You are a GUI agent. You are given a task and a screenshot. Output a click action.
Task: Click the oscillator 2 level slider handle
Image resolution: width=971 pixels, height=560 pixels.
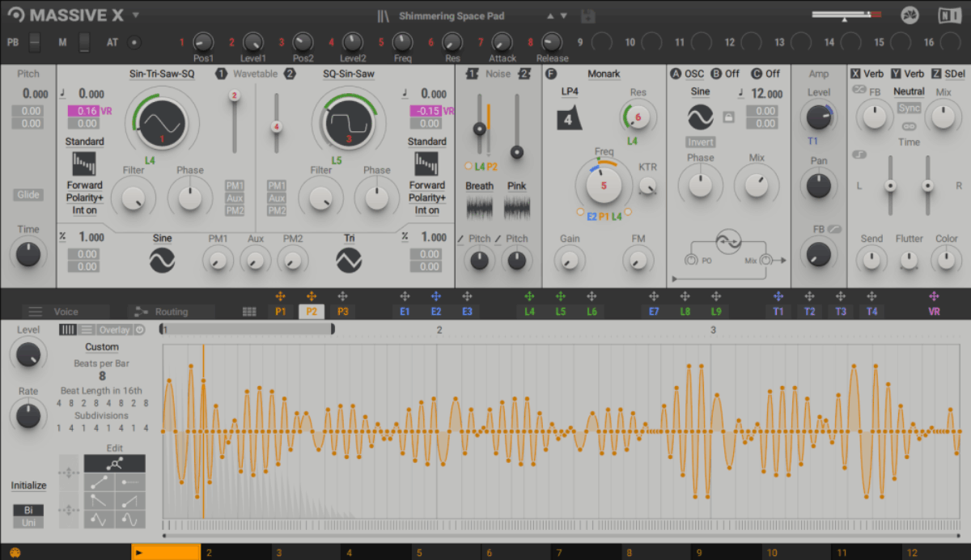pos(276,127)
